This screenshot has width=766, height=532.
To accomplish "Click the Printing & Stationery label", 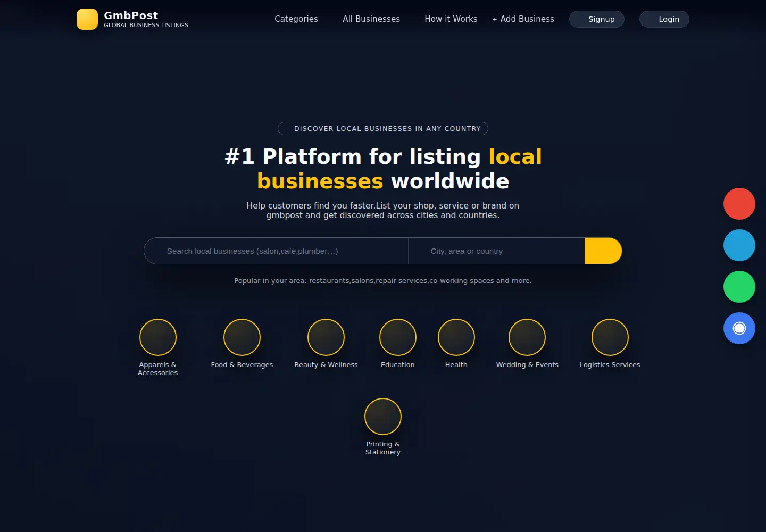I will [x=383, y=448].
